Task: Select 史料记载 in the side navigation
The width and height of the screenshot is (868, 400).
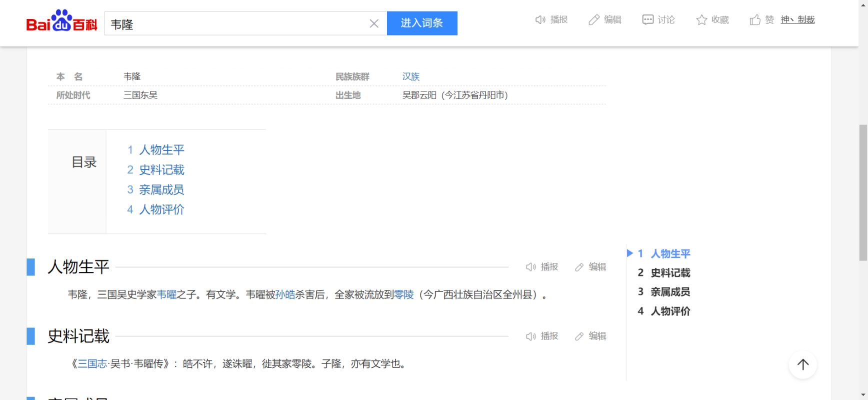Action: point(670,273)
